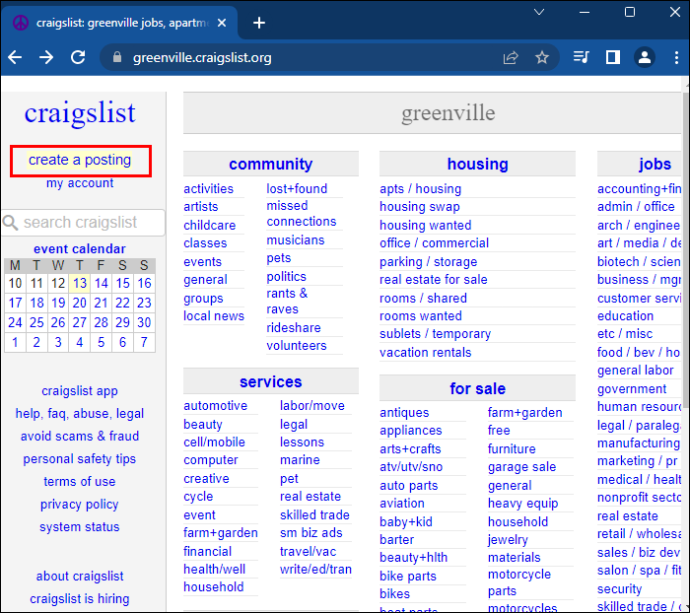Open the browser side panel icon
The width and height of the screenshot is (690, 613).
click(613, 57)
